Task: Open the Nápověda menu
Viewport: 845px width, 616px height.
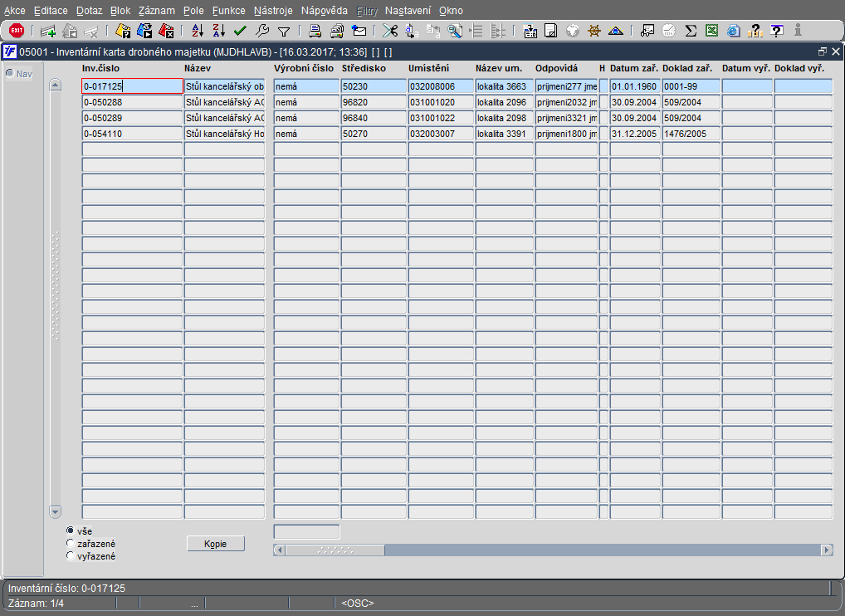Action: 325,11
